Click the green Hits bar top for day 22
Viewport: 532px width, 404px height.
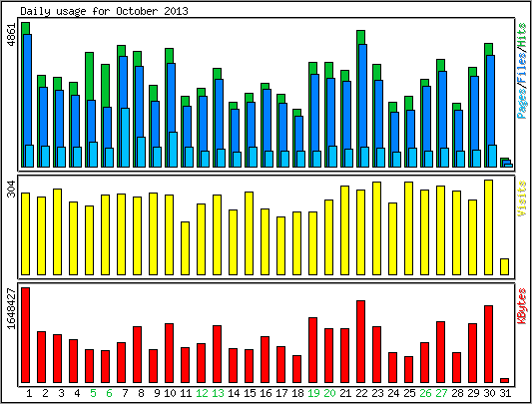pyautogui.click(x=361, y=37)
